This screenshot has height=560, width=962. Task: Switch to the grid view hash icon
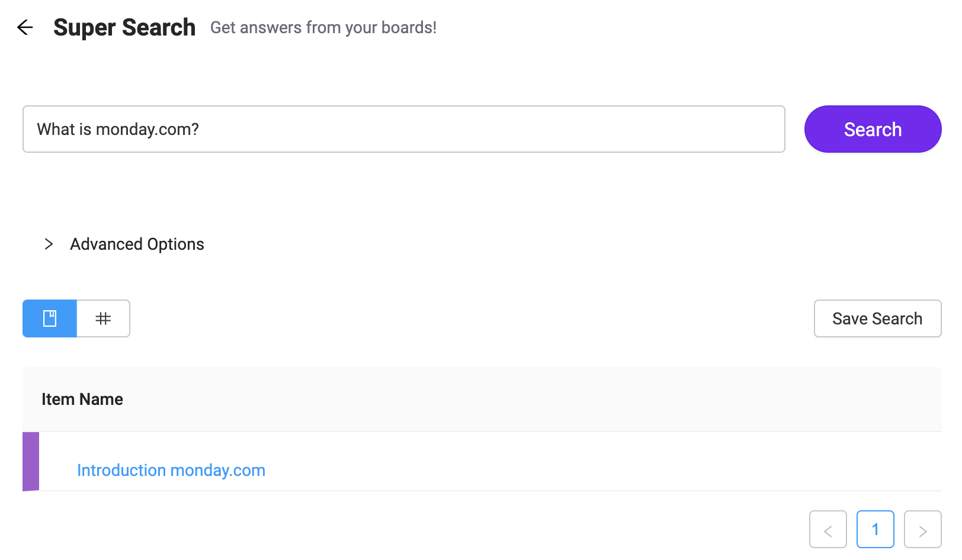[103, 318]
